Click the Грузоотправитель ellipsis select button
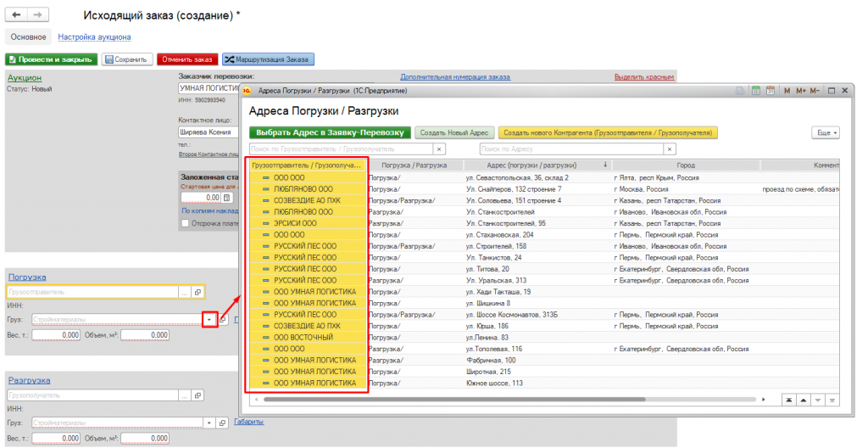Image resolution: width=868 pixels, height=448 pixels. (x=184, y=292)
